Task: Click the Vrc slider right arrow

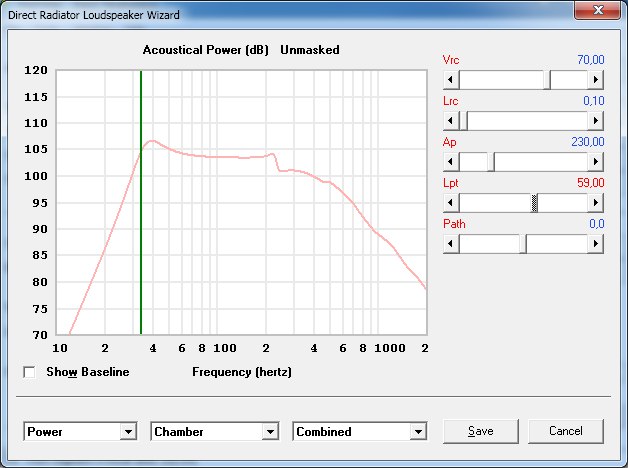Action: tap(596, 80)
